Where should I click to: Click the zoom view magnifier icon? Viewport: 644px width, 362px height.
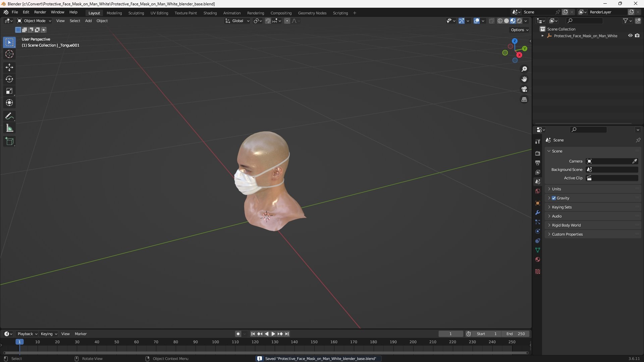[524, 69]
